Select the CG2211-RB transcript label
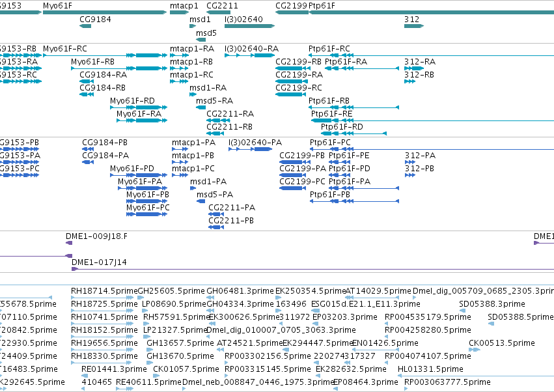The width and height of the screenshot is (554, 392). [x=230, y=127]
